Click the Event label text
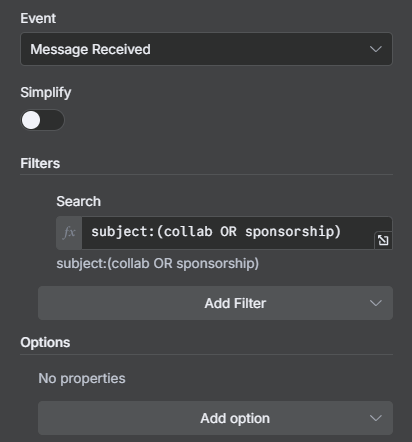 38,18
